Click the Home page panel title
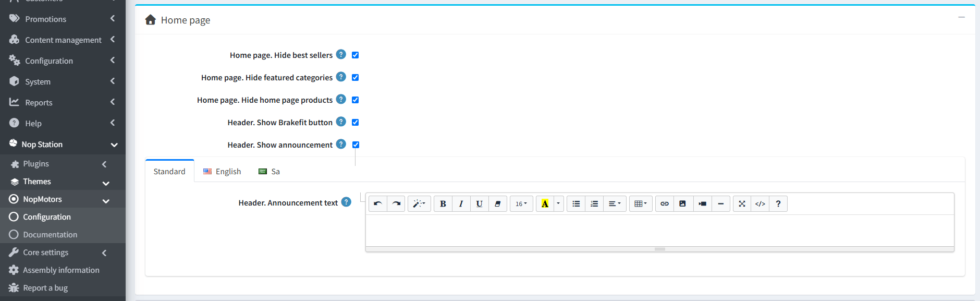The width and height of the screenshot is (980, 301). click(185, 20)
